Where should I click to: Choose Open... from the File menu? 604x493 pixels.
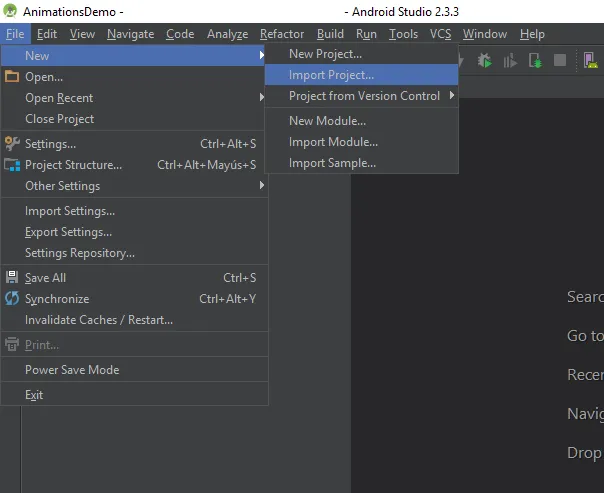pos(134,77)
